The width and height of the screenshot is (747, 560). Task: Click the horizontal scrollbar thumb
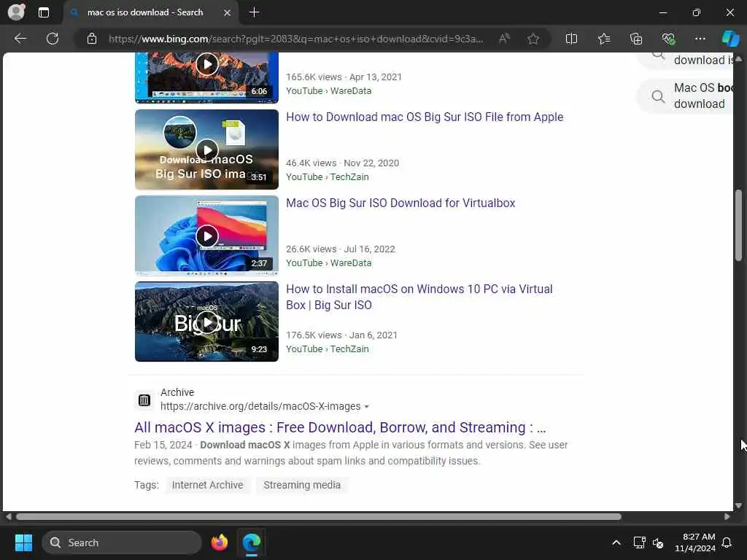318,517
